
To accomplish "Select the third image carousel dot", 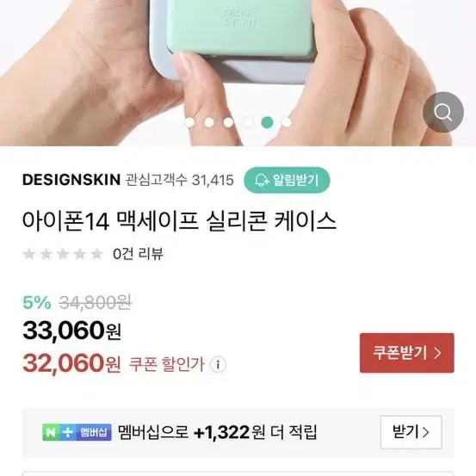I will pos(229,122).
